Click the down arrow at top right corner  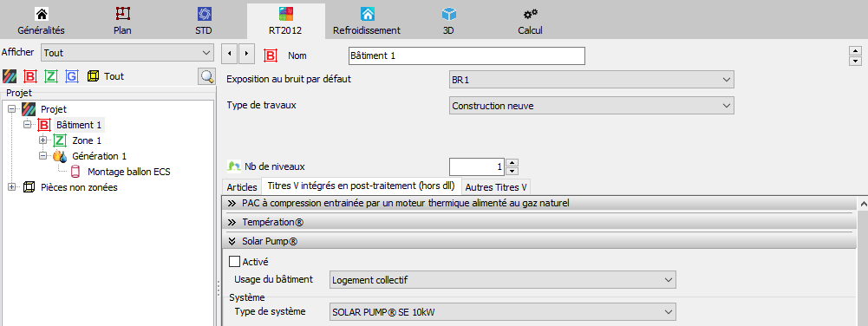[856, 61]
